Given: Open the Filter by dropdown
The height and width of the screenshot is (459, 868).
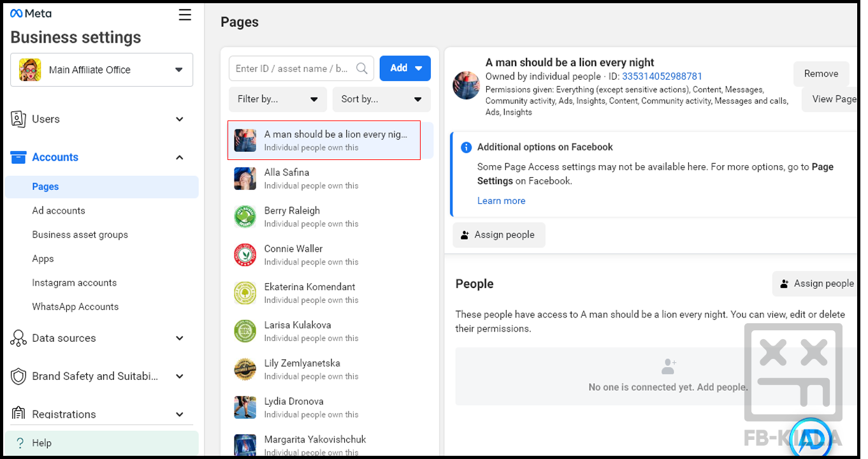Looking at the screenshot, I should pyautogui.click(x=277, y=99).
